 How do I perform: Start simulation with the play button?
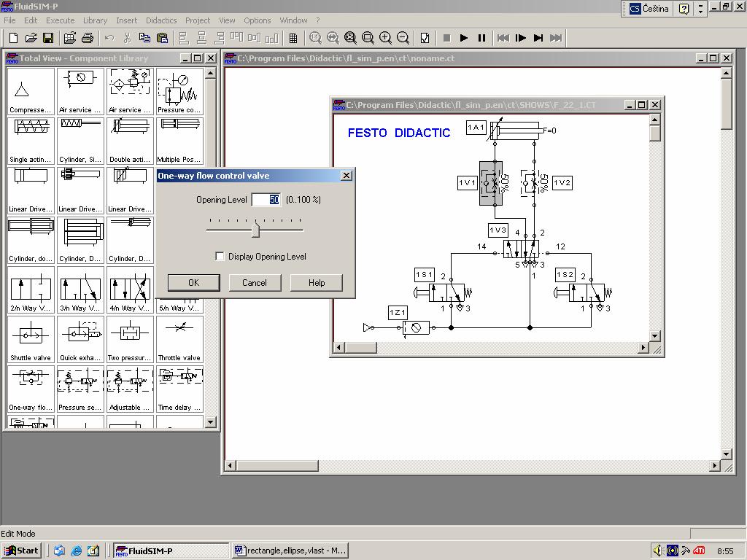coord(464,38)
